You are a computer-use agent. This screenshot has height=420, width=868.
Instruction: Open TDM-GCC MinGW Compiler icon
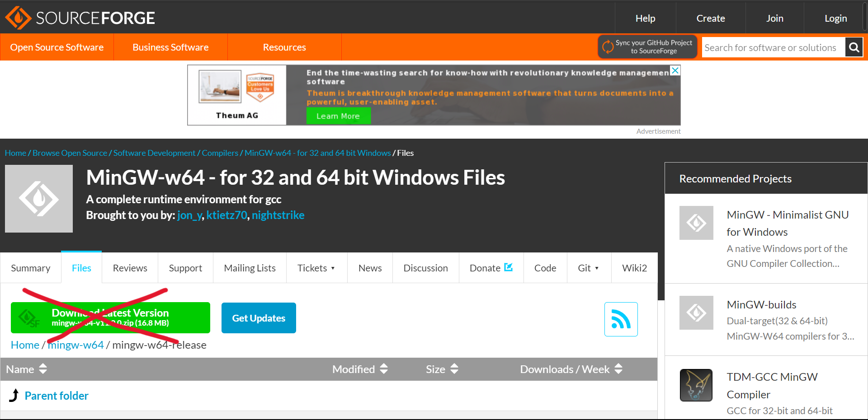click(696, 385)
